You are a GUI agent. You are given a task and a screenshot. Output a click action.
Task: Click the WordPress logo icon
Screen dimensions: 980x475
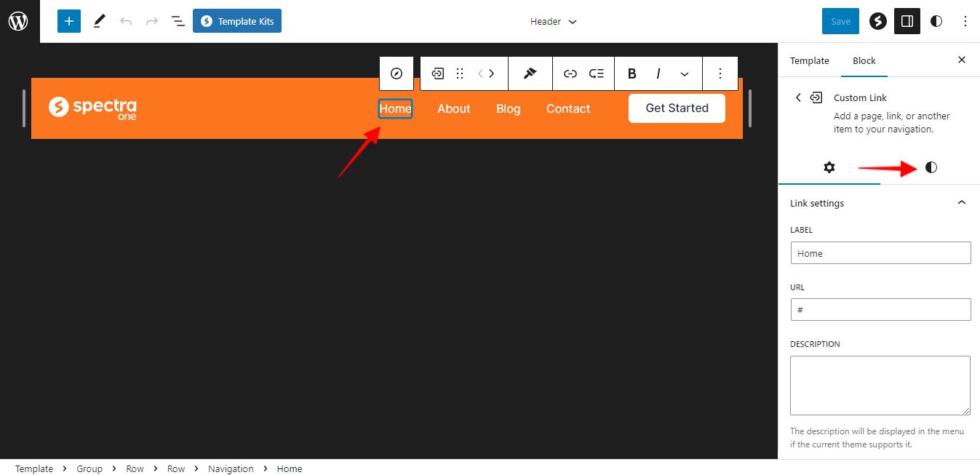pos(18,21)
